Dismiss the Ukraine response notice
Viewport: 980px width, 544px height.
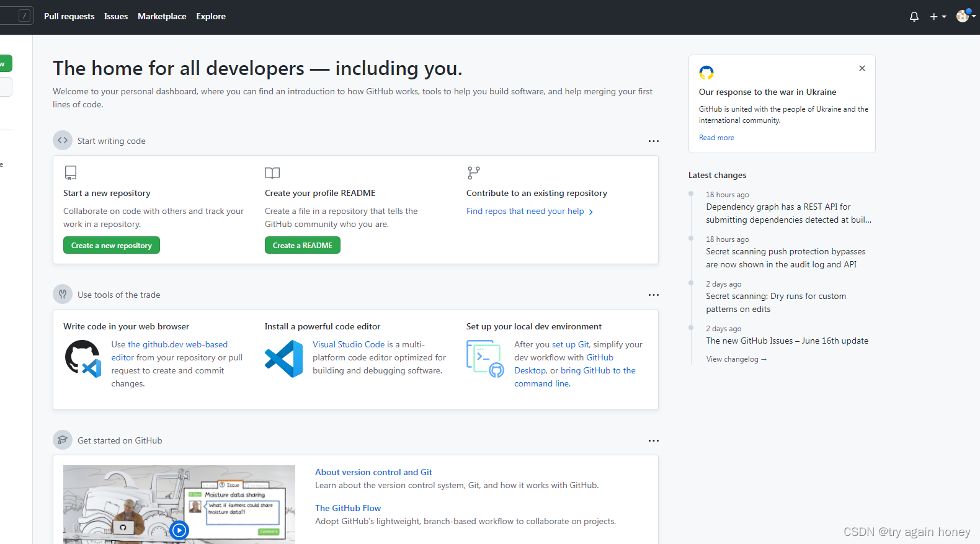862,68
